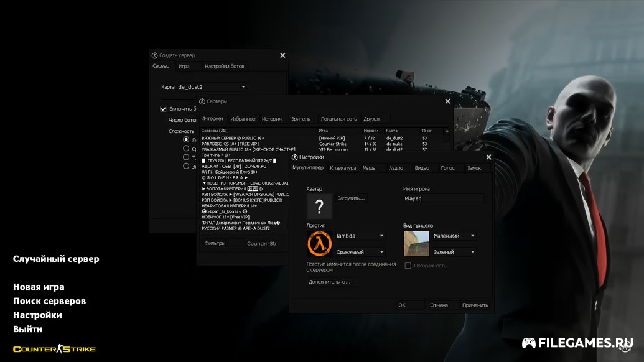Image resolution: width=644 pixels, height=362 pixels.
Task: Click the Настройки window title icon
Action: click(294, 157)
